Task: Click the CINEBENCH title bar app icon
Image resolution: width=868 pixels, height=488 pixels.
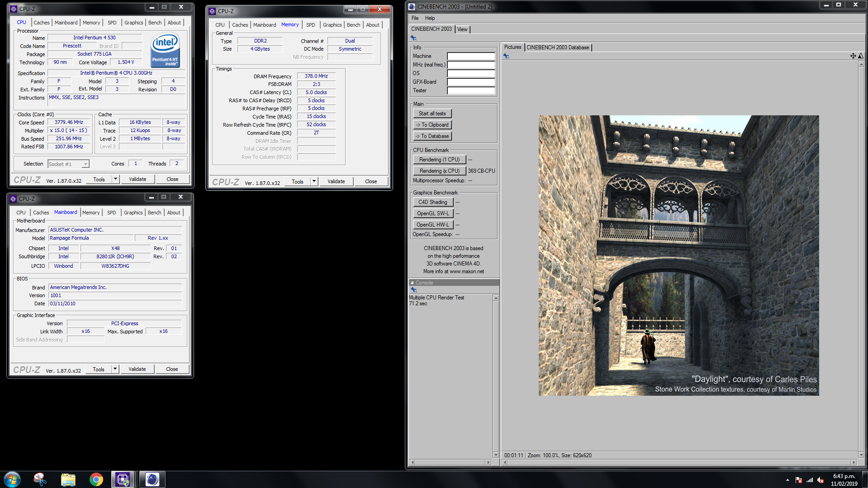Action: [x=412, y=6]
